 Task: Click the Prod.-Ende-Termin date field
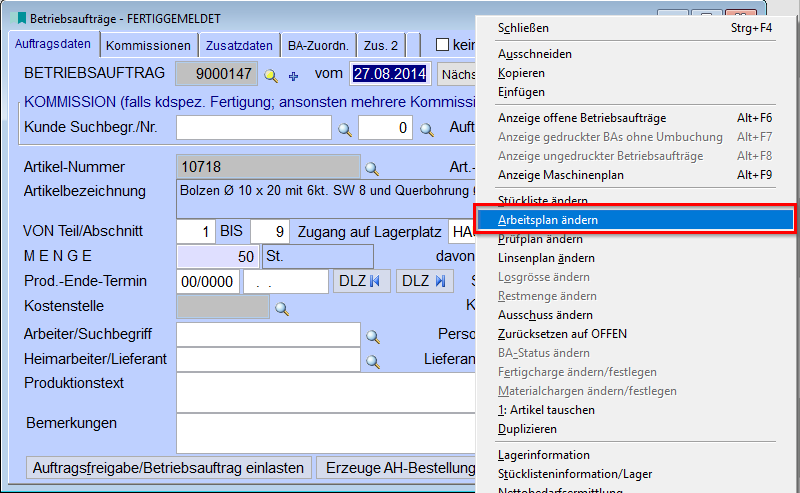[x=286, y=282]
